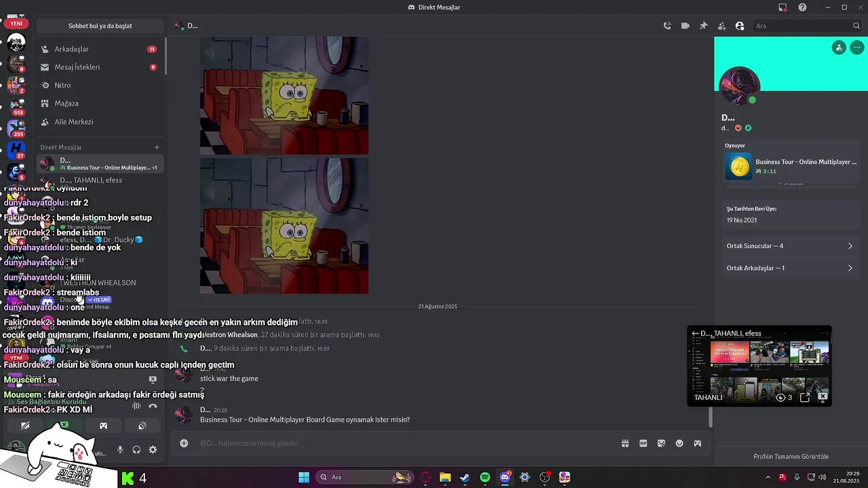Add friends to this DM
The height and width of the screenshot is (488, 868).
click(722, 26)
